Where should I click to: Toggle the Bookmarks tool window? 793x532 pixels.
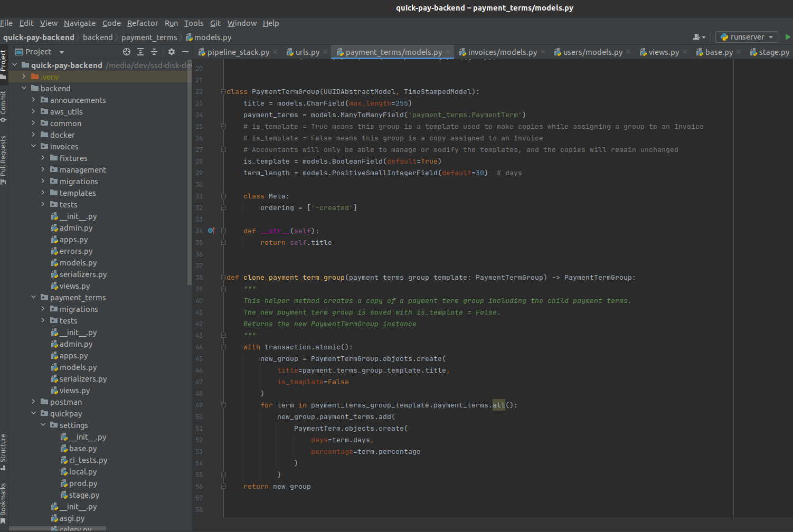pos(4,501)
